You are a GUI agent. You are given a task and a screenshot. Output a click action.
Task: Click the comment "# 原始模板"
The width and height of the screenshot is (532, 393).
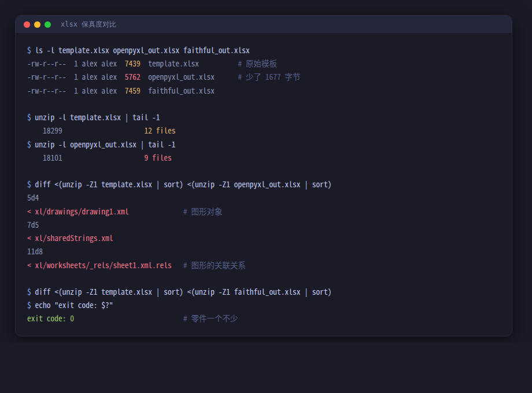click(x=257, y=64)
